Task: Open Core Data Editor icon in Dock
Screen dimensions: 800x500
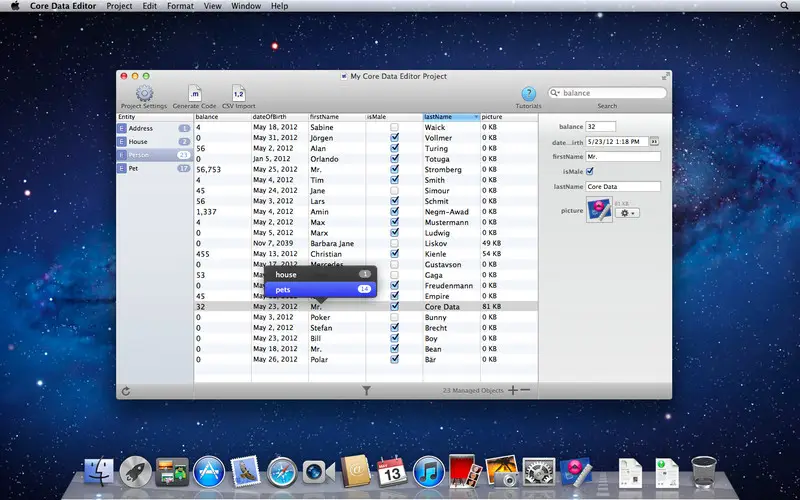Action: pos(576,471)
